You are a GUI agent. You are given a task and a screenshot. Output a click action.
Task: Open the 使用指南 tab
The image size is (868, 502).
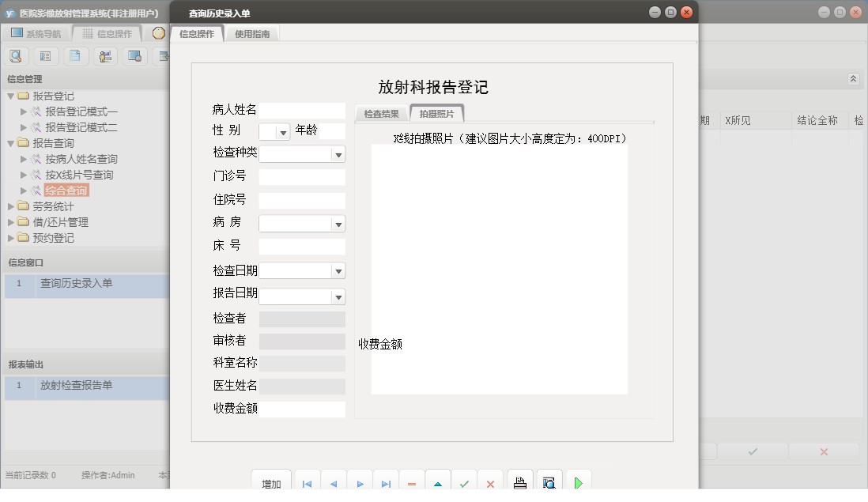[x=251, y=33]
